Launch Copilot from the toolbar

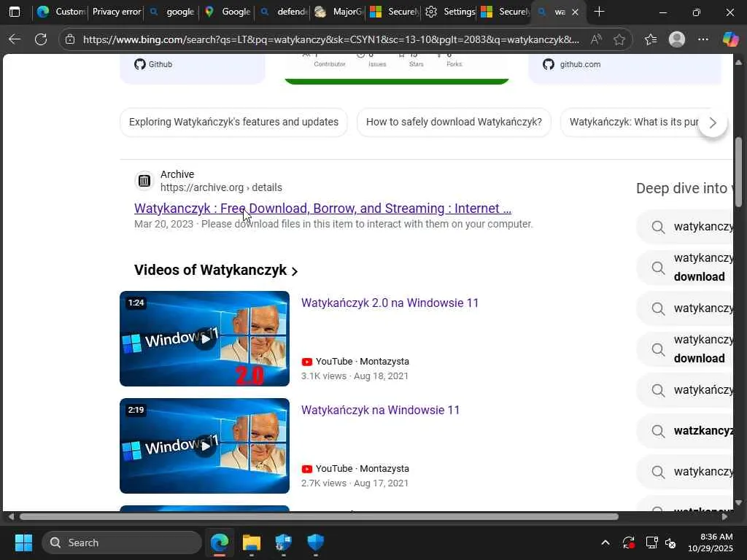pyautogui.click(x=730, y=39)
